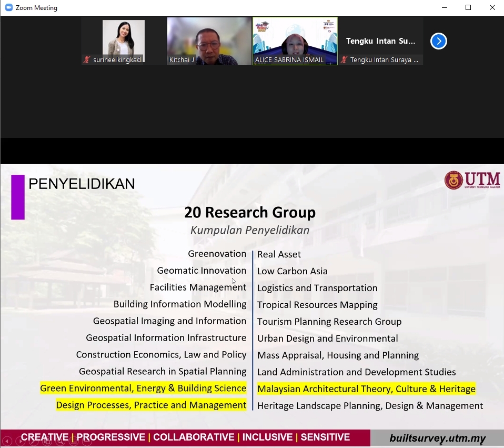Screen dimensions: 504x448
Task: Toggle subtitles in slideshow controls
Action: pos(74,441)
